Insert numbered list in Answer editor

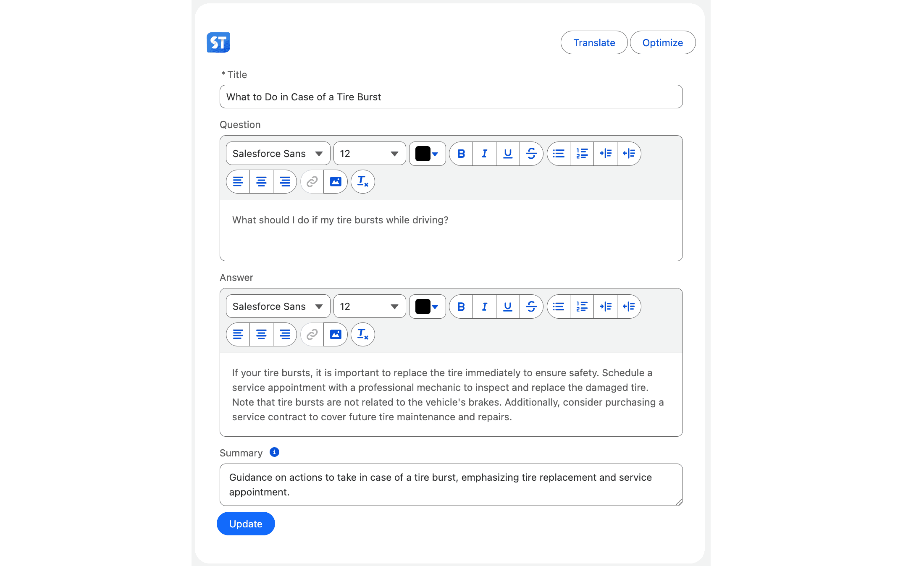coord(582,307)
